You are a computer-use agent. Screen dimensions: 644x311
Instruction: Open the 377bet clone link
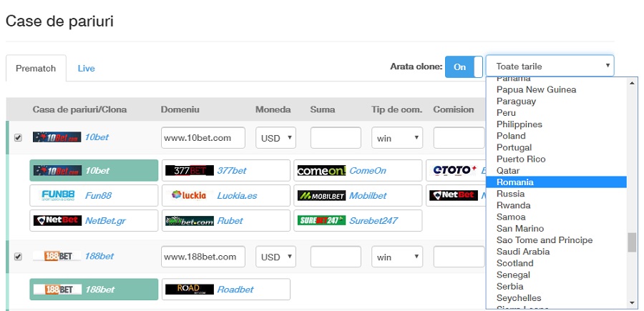232,170
